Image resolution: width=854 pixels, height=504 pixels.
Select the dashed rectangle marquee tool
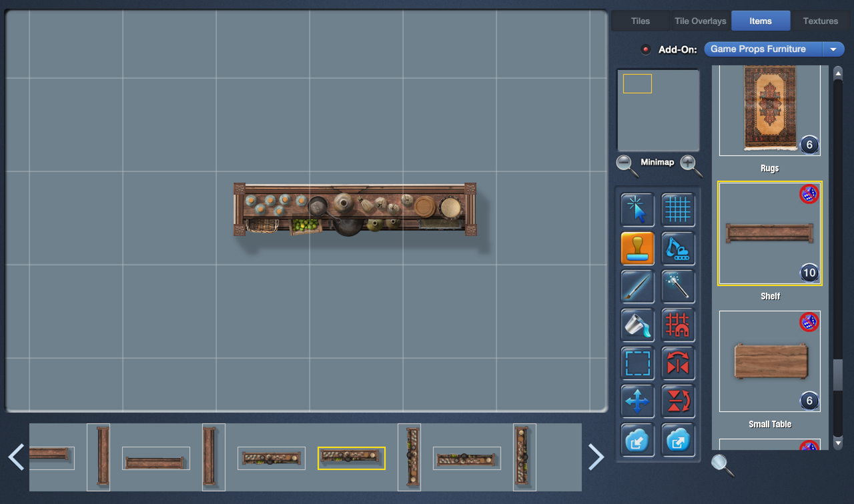[637, 363]
